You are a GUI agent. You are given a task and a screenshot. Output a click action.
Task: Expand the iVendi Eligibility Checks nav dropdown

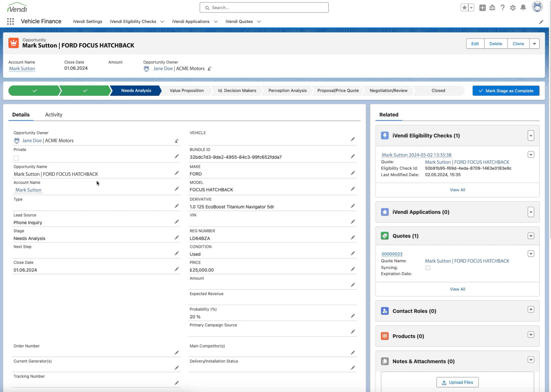(x=162, y=22)
